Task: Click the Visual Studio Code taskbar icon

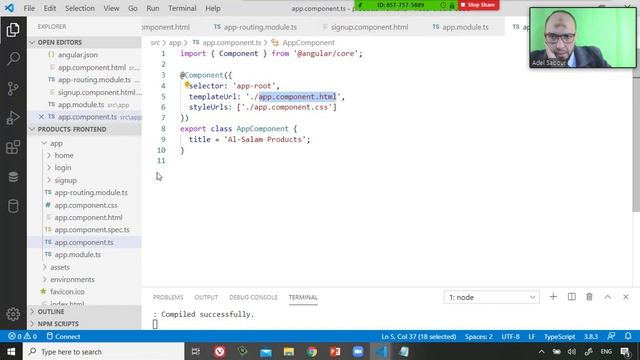Action: click(381, 351)
